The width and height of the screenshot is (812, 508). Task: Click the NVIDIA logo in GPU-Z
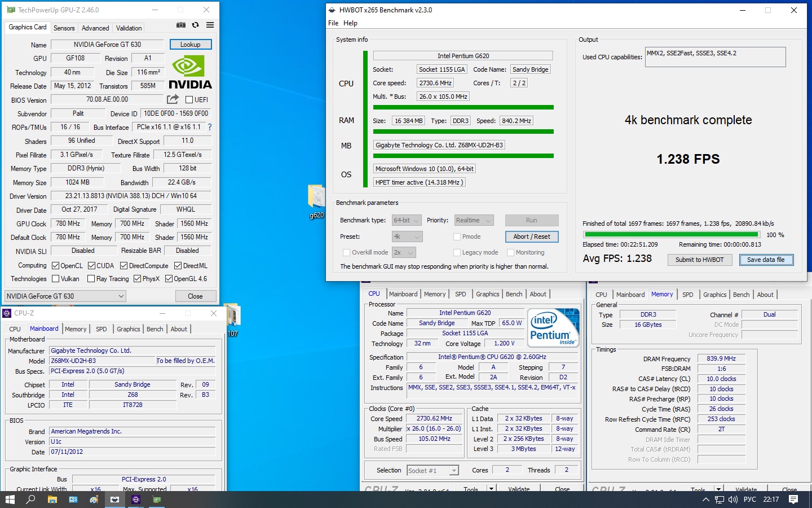point(190,72)
